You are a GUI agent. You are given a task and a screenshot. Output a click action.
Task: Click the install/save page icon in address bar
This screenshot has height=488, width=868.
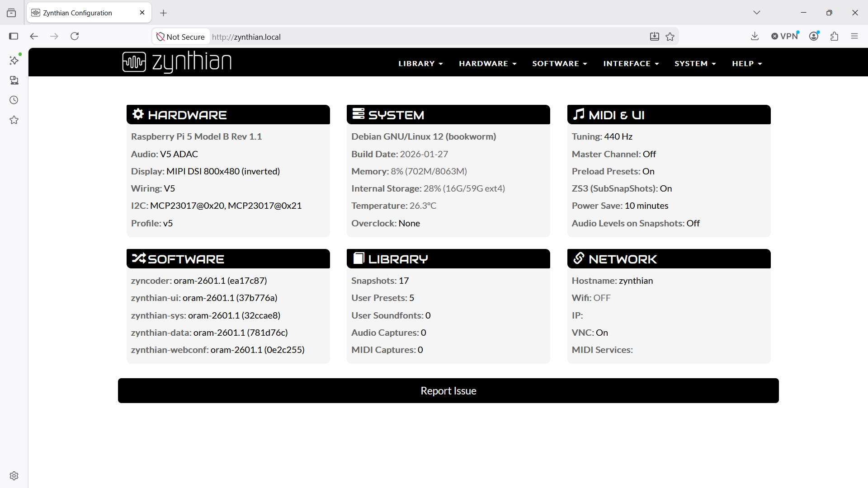click(655, 37)
